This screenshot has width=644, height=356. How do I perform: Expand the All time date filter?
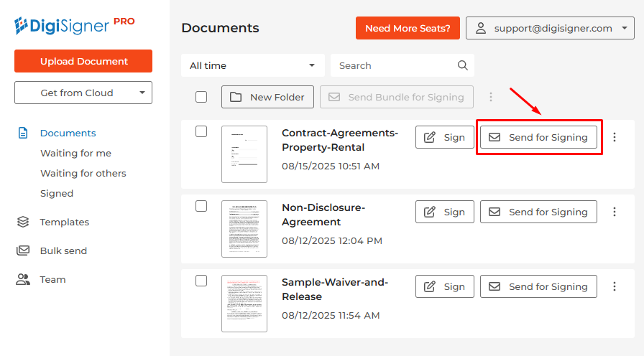(x=252, y=65)
